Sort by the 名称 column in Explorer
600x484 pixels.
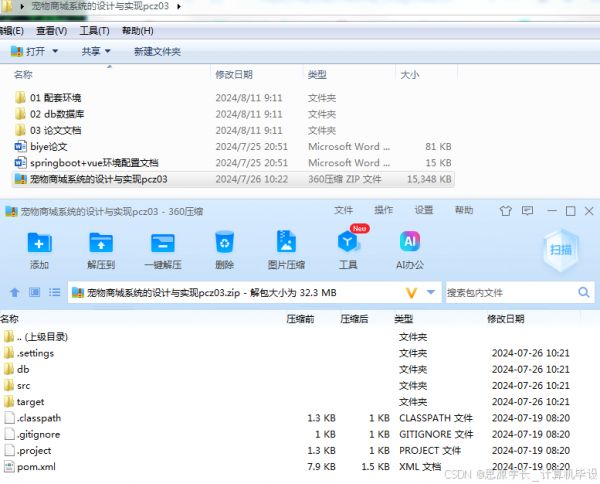tap(23, 75)
